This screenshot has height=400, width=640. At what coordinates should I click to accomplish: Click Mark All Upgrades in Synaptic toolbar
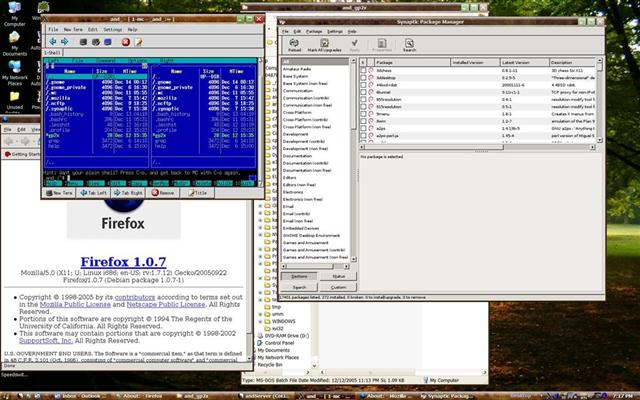(x=324, y=45)
